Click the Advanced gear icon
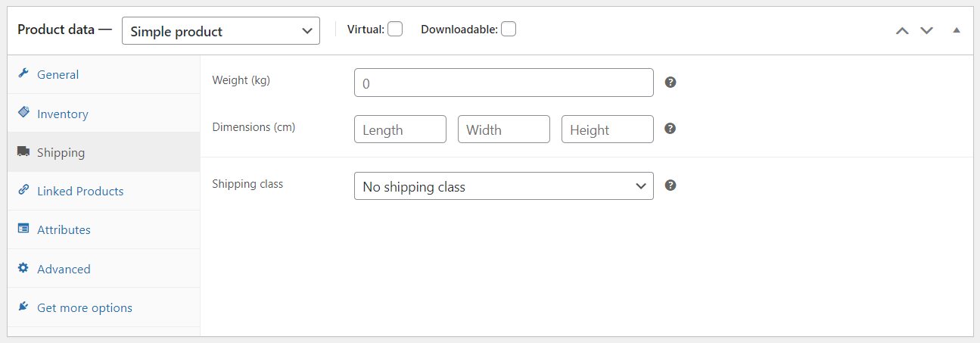Viewport: 980px width, 343px height. pyautogui.click(x=23, y=269)
